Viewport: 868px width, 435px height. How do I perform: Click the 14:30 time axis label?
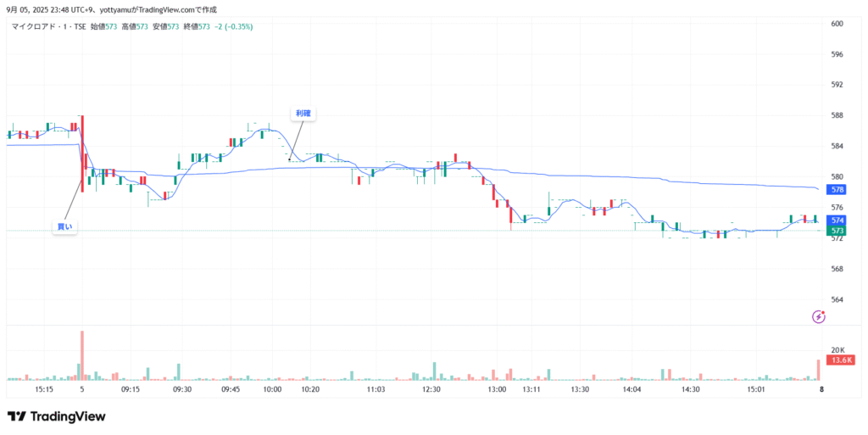coord(690,389)
